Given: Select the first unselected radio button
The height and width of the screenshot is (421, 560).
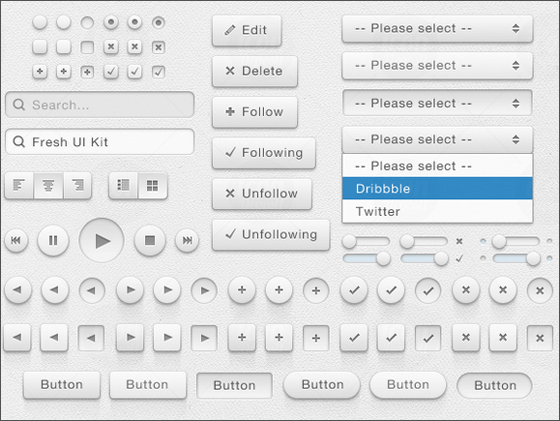Looking at the screenshot, I should pos(40,22).
